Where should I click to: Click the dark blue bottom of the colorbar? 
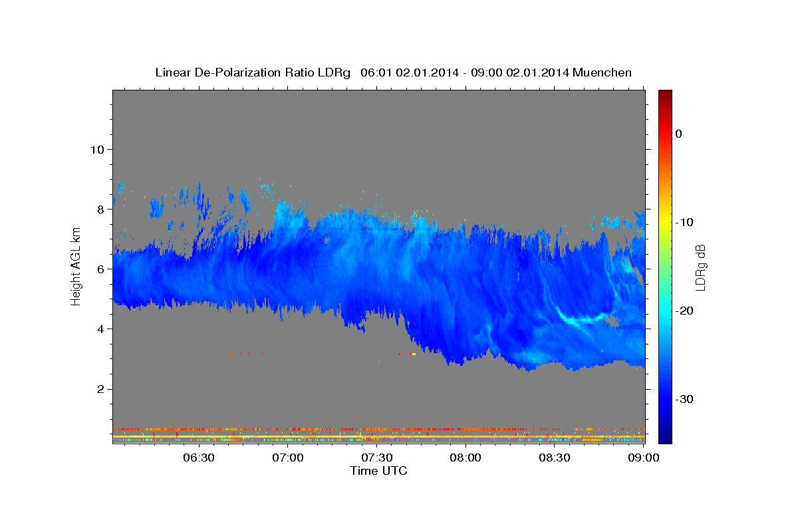(665, 436)
